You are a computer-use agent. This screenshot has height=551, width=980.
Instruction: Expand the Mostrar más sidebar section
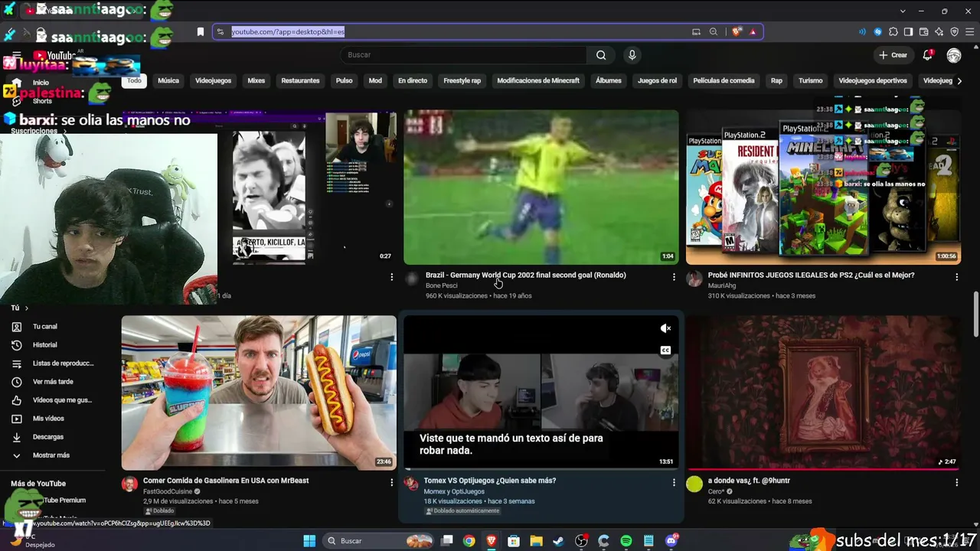(x=52, y=455)
